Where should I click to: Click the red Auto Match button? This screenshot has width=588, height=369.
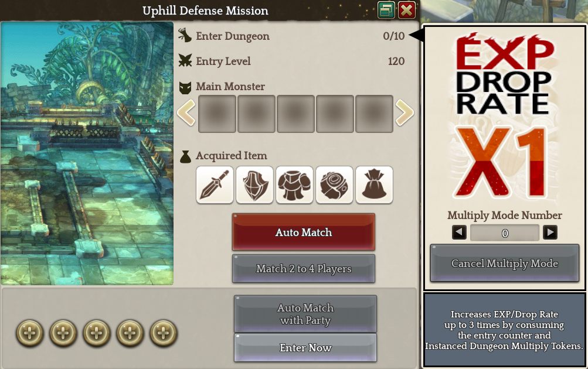pos(304,232)
